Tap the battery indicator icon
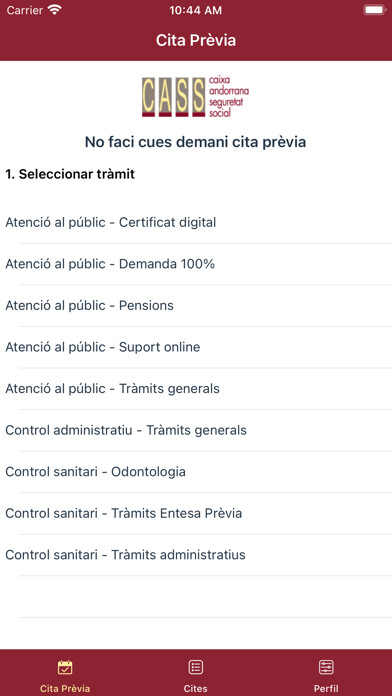 pyautogui.click(x=374, y=10)
